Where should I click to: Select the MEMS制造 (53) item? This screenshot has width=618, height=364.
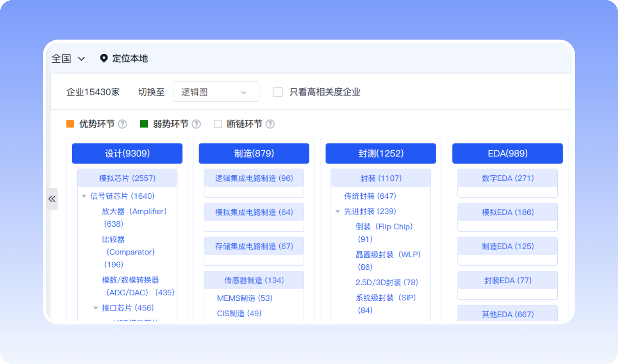tap(244, 298)
